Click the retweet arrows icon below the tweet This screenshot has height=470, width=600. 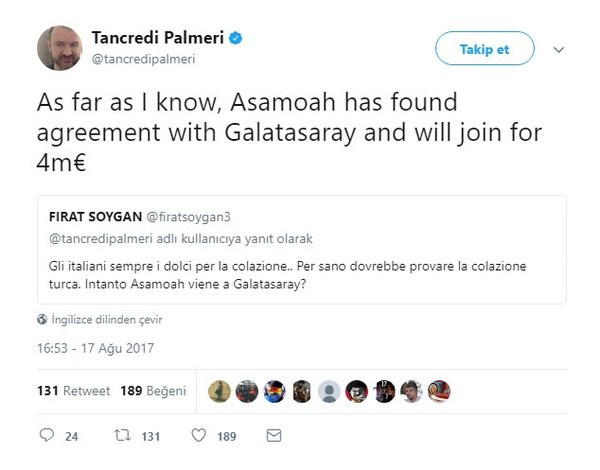pos(121,435)
